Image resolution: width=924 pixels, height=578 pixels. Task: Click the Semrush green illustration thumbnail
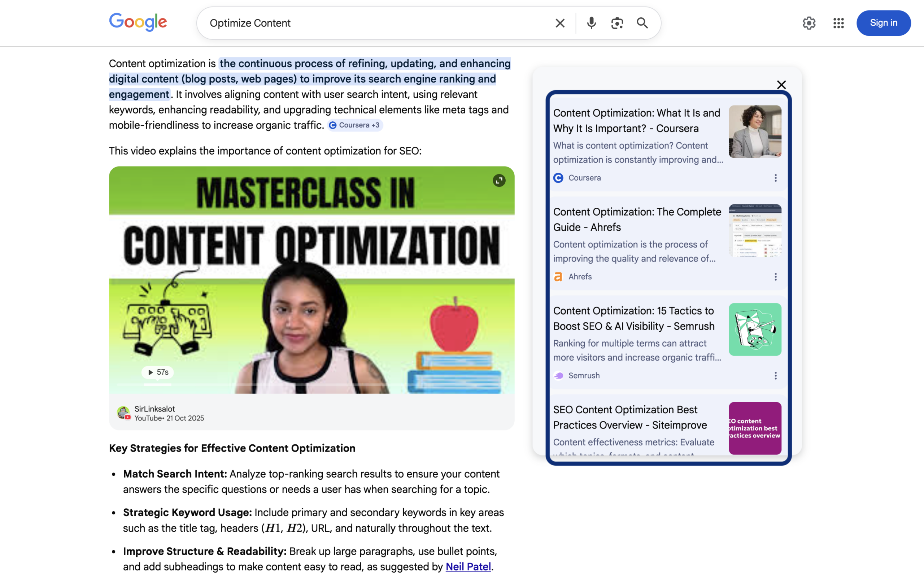[x=755, y=329]
